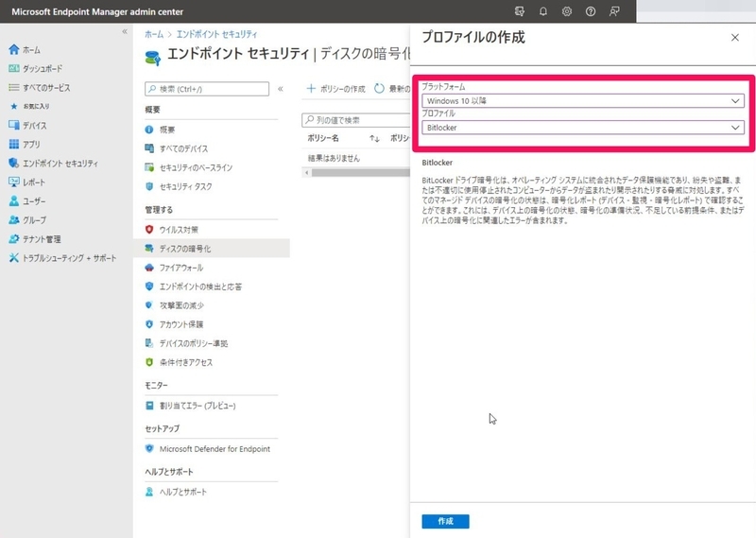The width and height of the screenshot is (756, 538).
Task: Click the table's horizontal scrollbar track
Action: [361, 172]
